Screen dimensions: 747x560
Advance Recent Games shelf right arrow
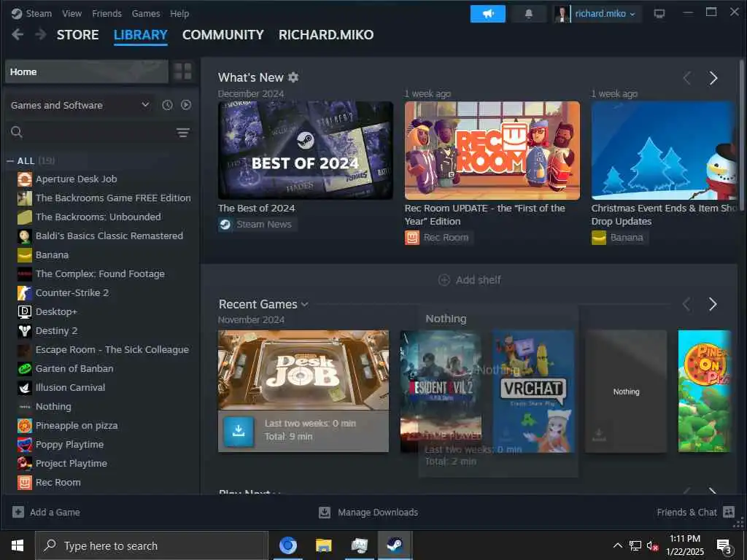(x=713, y=304)
